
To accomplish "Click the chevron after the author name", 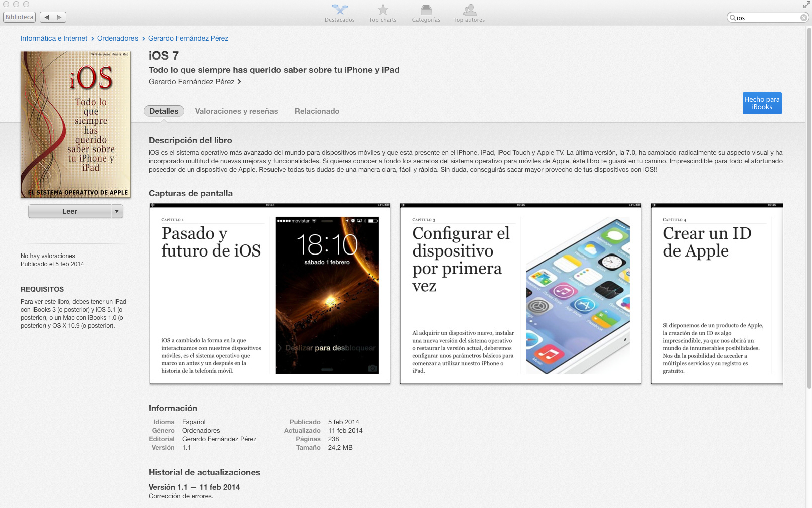I will [x=239, y=82].
